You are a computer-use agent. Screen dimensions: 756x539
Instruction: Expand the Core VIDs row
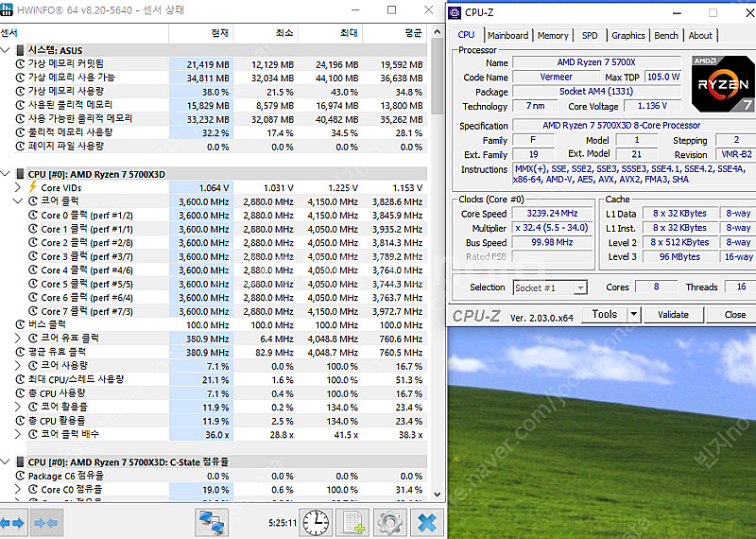click(x=18, y=187)
